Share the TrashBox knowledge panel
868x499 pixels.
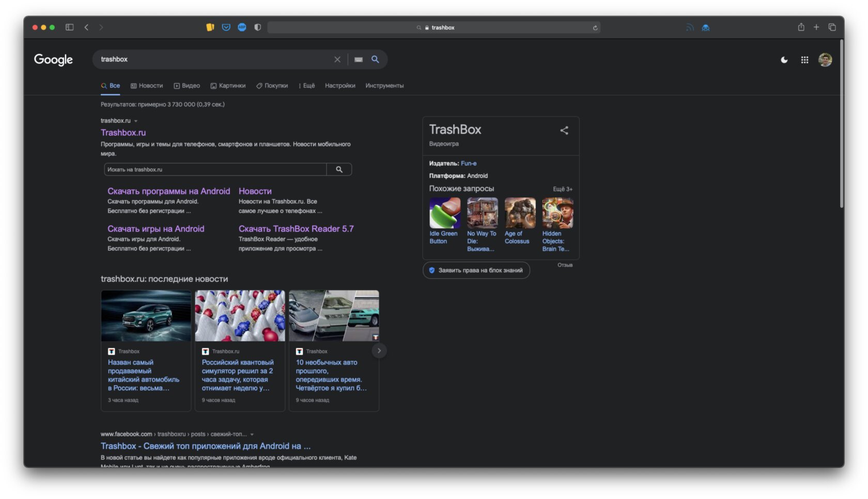pos(564,130)
